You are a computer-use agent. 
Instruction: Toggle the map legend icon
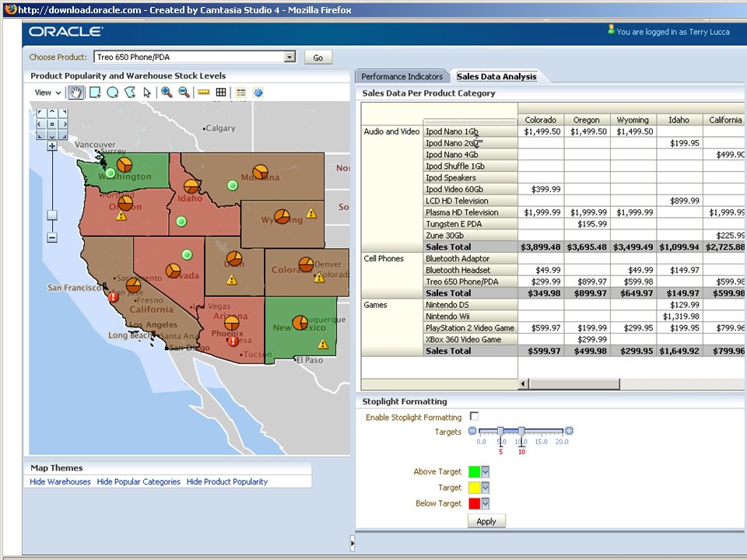[241, 93]
